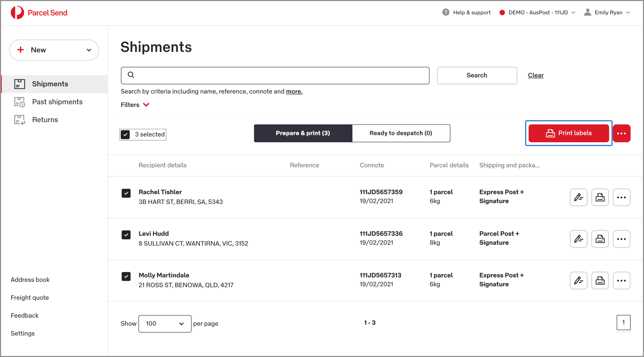Click the Clear link
Screen dimensions: 644x357
tap(536, 75)
